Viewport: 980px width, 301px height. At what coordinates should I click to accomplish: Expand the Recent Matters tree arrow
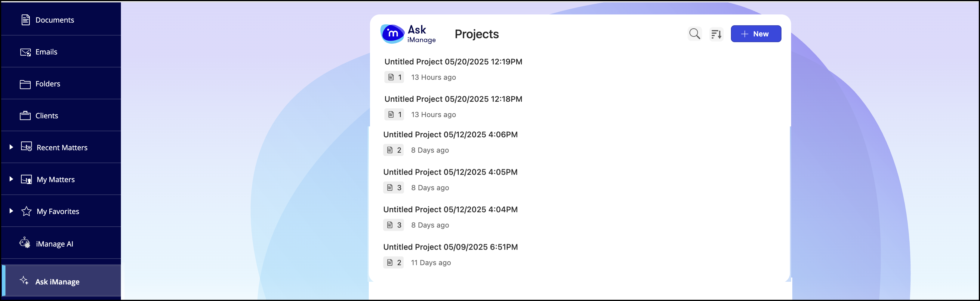click(11, 147)
